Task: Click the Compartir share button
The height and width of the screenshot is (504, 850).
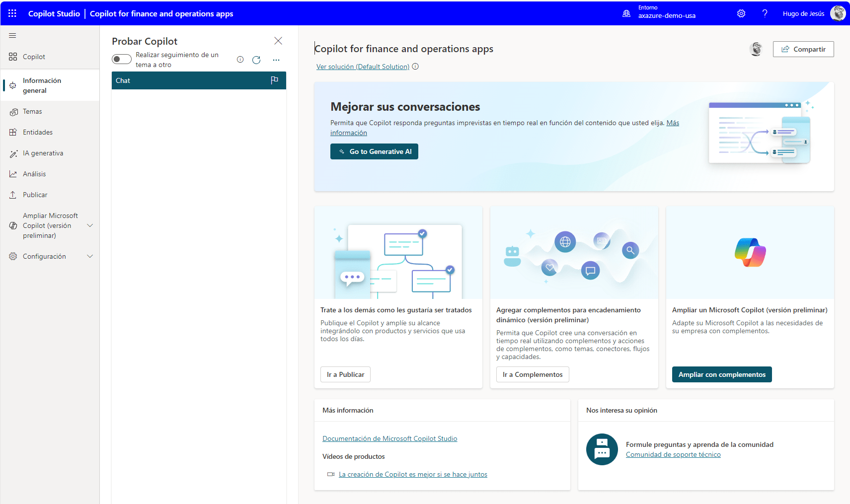Action: (803, 49)
